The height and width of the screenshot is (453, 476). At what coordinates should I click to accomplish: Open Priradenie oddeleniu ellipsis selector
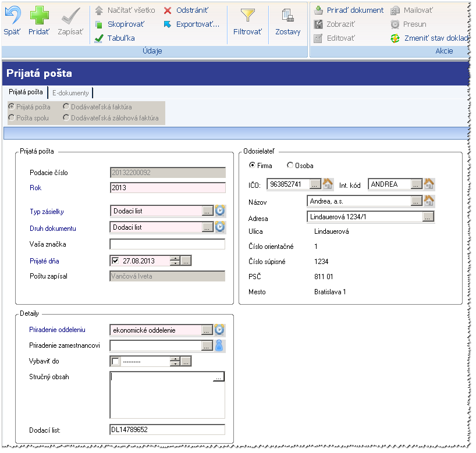(207, 330)
